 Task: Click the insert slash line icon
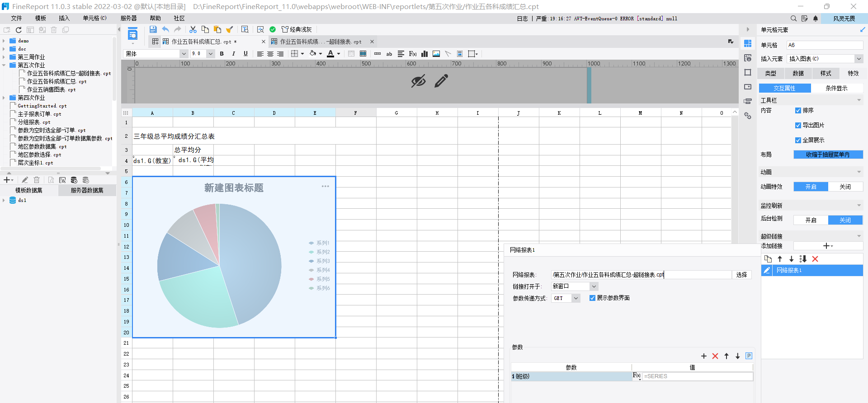click(x=448, y=54)
